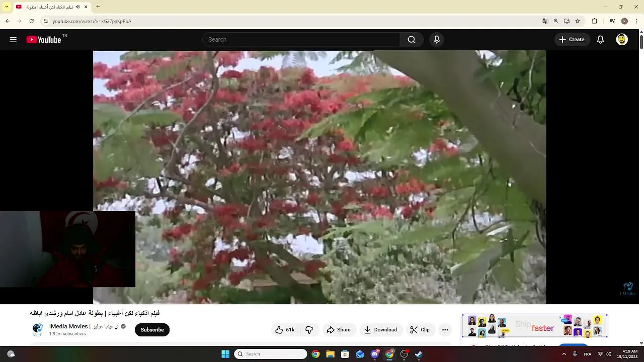This screenshot has height=362, width=644.
Task: Create a Clip with the scissors button
Action: point(420,330)
